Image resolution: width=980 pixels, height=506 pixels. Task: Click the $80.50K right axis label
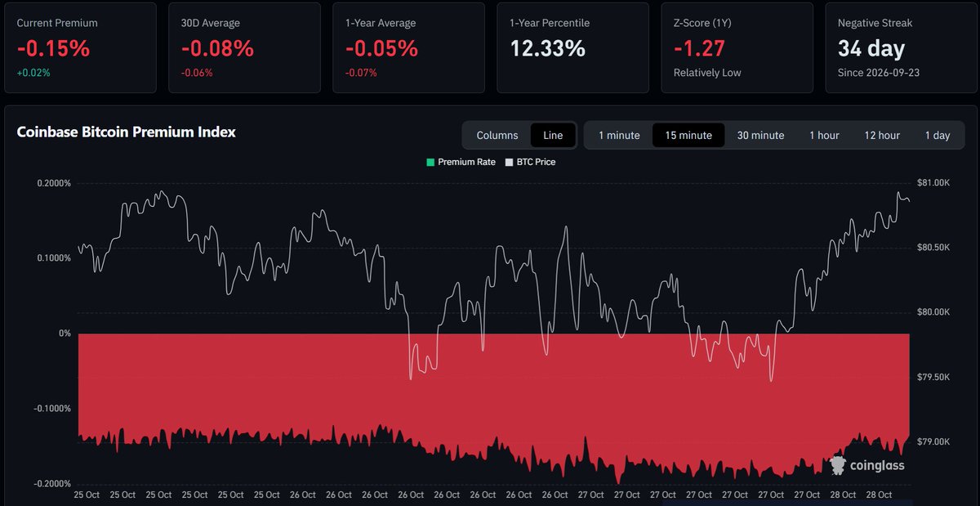[933, 247]
